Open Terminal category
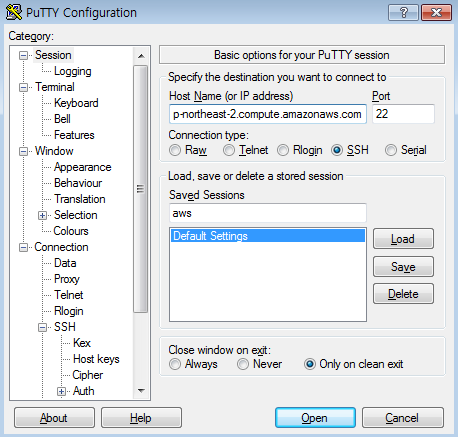The image size is (458, 437). 55,87
